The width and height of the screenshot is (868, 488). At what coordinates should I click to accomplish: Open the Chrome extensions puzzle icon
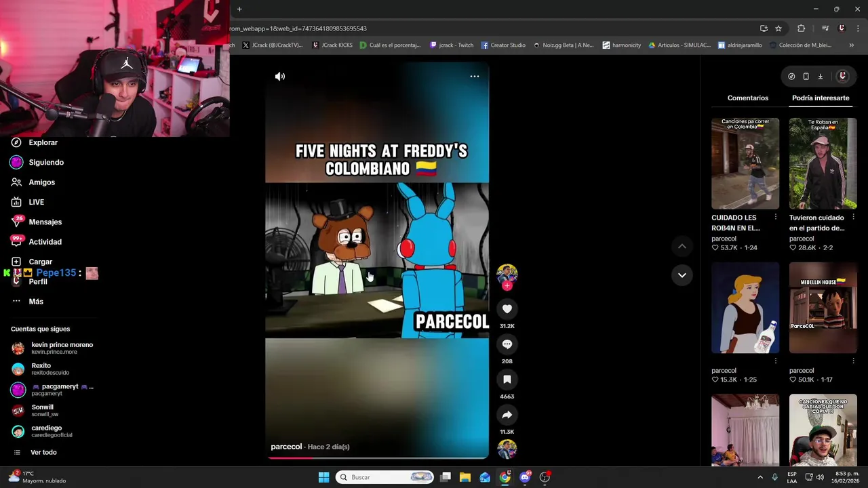point(801,28)
